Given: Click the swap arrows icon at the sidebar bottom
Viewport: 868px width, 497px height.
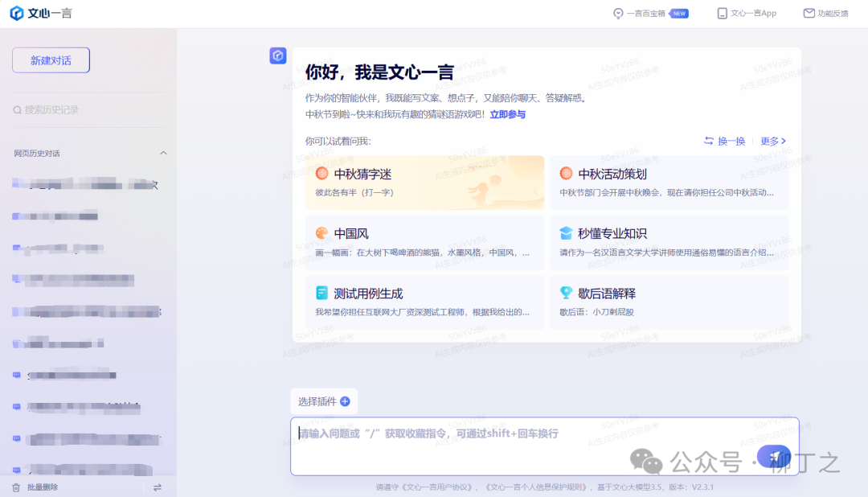Looking at the screenshot, I should pyautogui.click(x=158, y=487).
